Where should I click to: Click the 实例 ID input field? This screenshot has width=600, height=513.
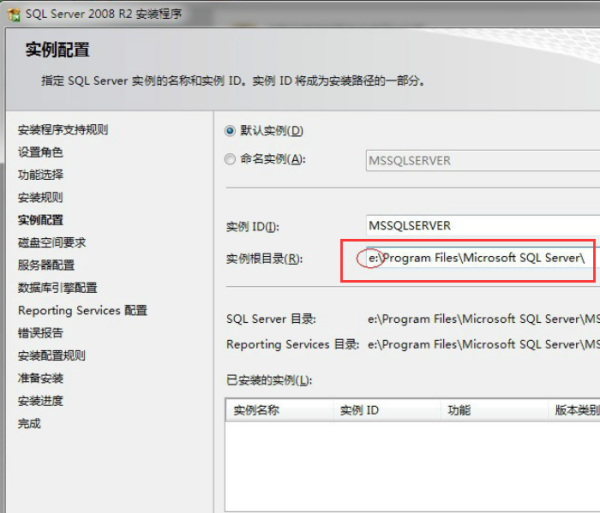(483, 225)
